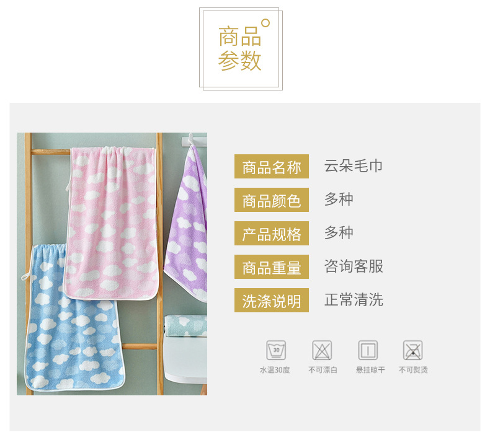Click the 云朵毛巾 product name text
The image size is (490, 448).
[x=354, y=166]
